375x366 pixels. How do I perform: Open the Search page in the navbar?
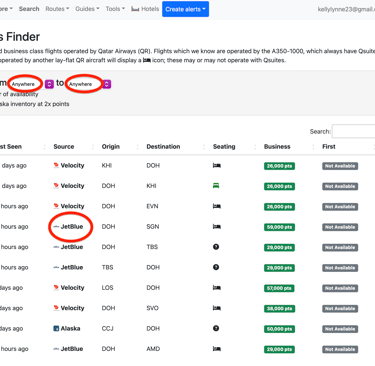pos(29,9)
